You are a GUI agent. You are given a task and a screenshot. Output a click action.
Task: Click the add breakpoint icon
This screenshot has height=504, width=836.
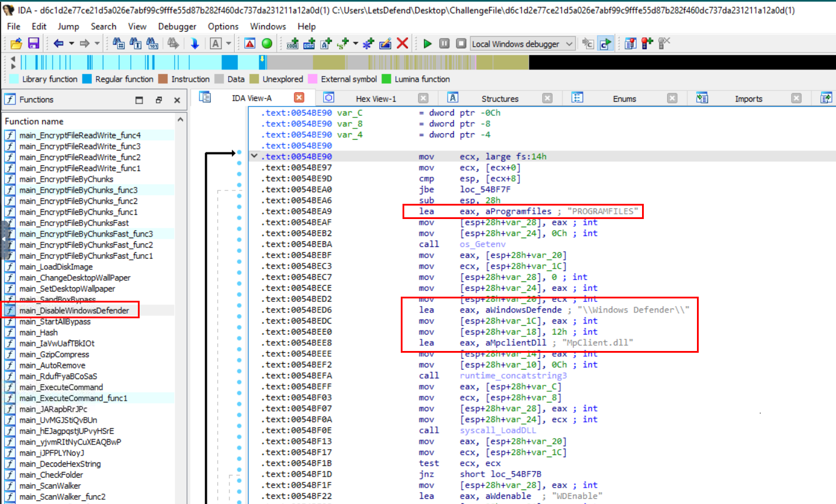point(647,43)
